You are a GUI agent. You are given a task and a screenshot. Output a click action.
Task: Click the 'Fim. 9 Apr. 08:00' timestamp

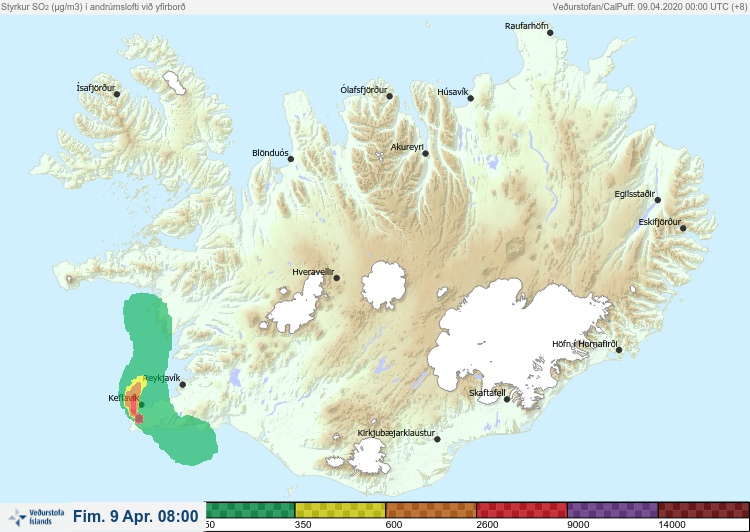(135, 516)
